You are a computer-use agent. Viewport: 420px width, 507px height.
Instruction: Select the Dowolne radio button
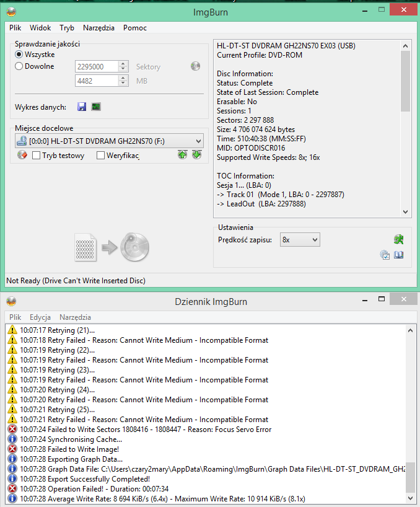pyautogui.click(x=19, y=66)
